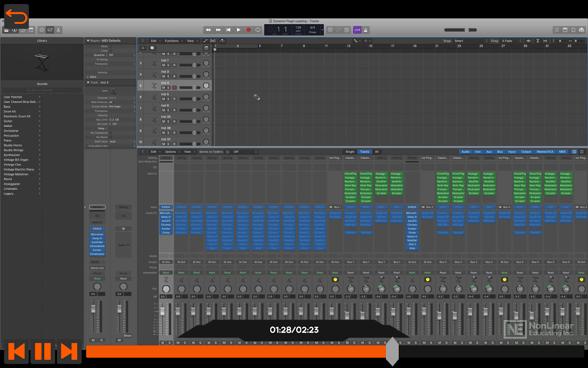Open the Editors scissors icon in toolbar
This screenshot has height=368, width=588.
(58, 30)
